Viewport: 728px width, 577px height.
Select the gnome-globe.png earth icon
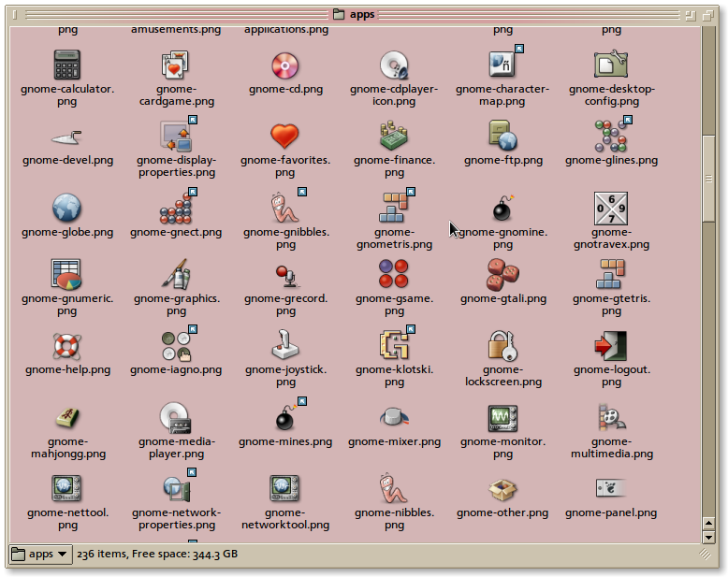point(66,208)
